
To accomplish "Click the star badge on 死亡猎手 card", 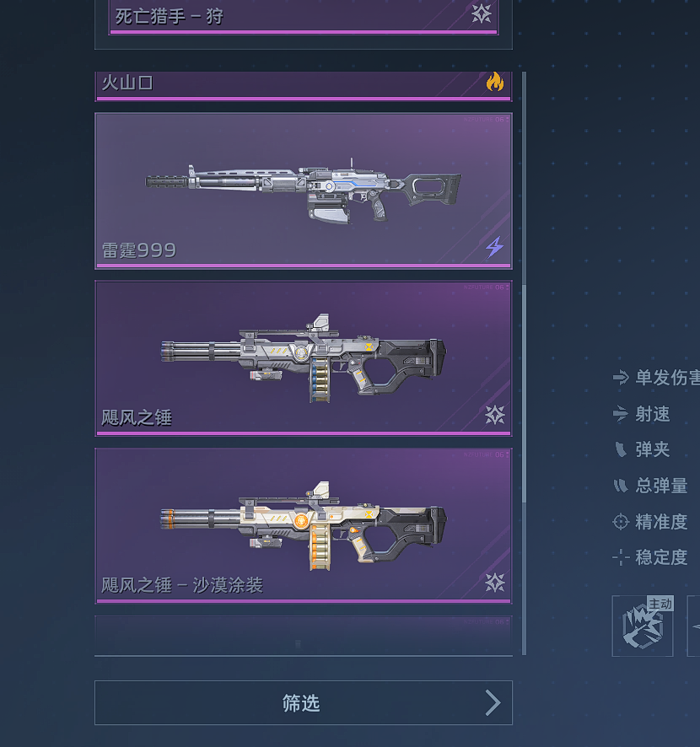I will tap(482, 13).
